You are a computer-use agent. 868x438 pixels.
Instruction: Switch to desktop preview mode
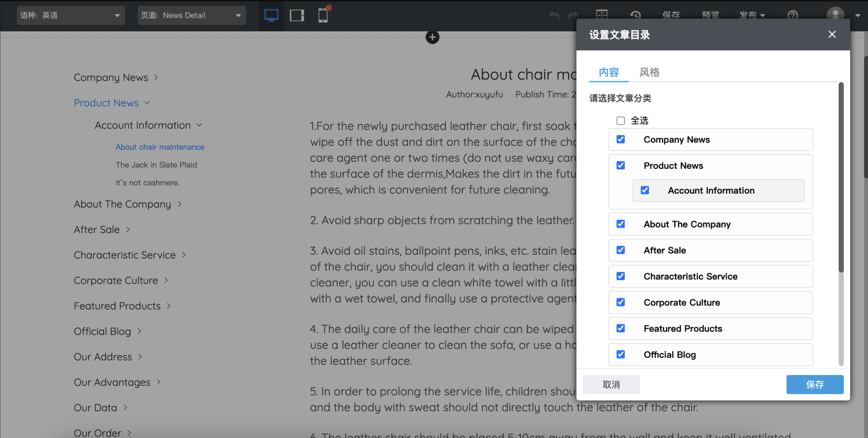click(x=271, y=15)
